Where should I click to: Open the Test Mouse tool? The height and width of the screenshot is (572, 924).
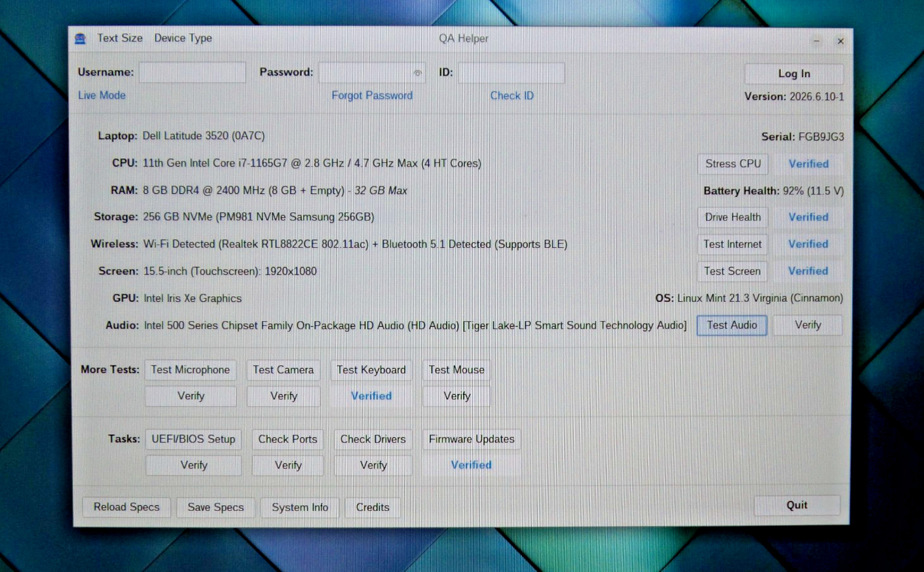456,370
